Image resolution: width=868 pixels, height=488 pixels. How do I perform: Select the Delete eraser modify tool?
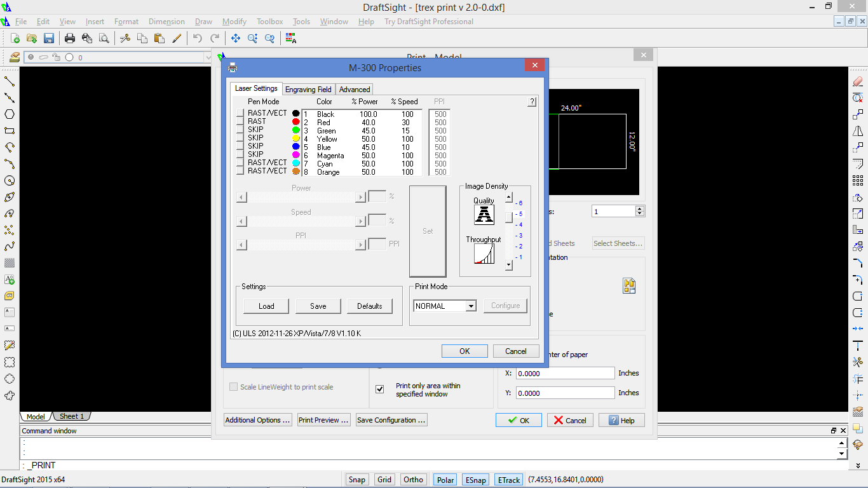point(858,81)
